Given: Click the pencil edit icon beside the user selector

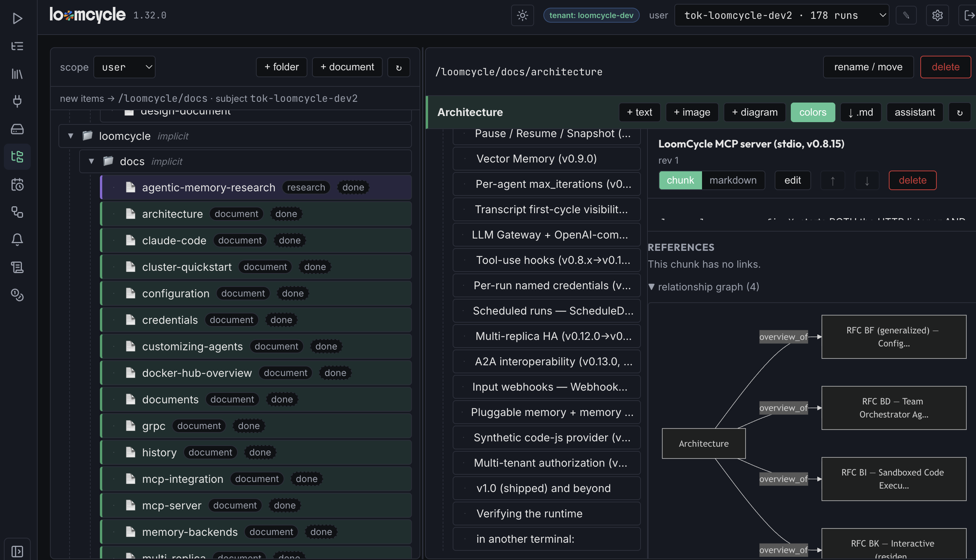Looking at the screenshot, I should pos(906,15).
